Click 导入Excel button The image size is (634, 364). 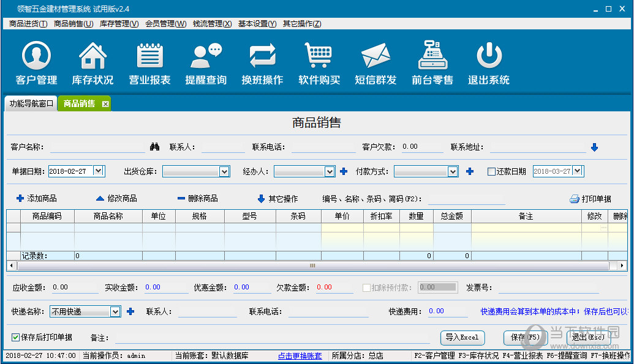462,337
